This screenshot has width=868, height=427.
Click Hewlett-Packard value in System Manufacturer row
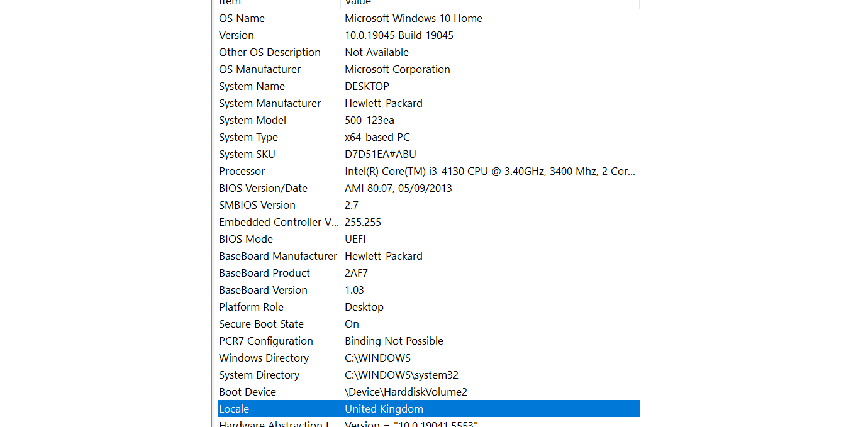pyautogui.click(x=384, y=103)
